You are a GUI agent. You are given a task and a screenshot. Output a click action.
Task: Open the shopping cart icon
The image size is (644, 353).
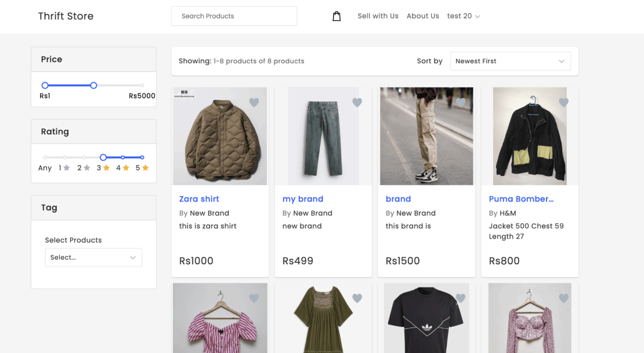click(x=337, y=16)
